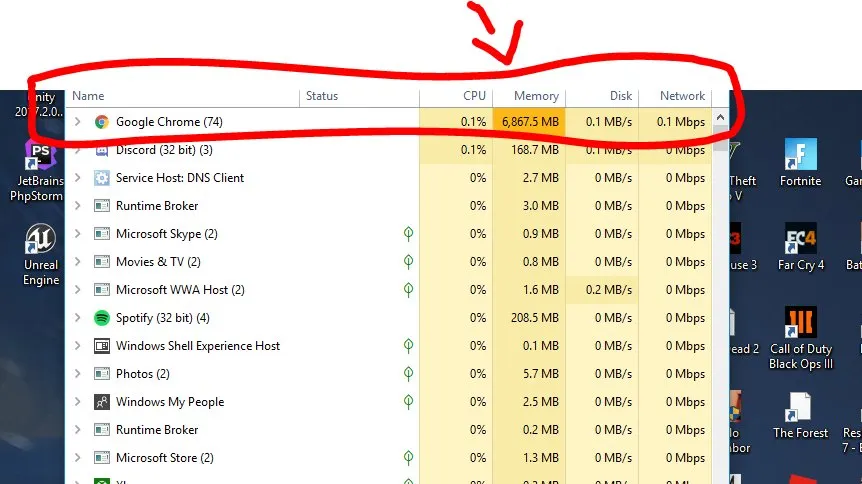Click the Microsoft Skype process icon
Viewport: 862px width, 484px height.
click(x=102, y=234)
